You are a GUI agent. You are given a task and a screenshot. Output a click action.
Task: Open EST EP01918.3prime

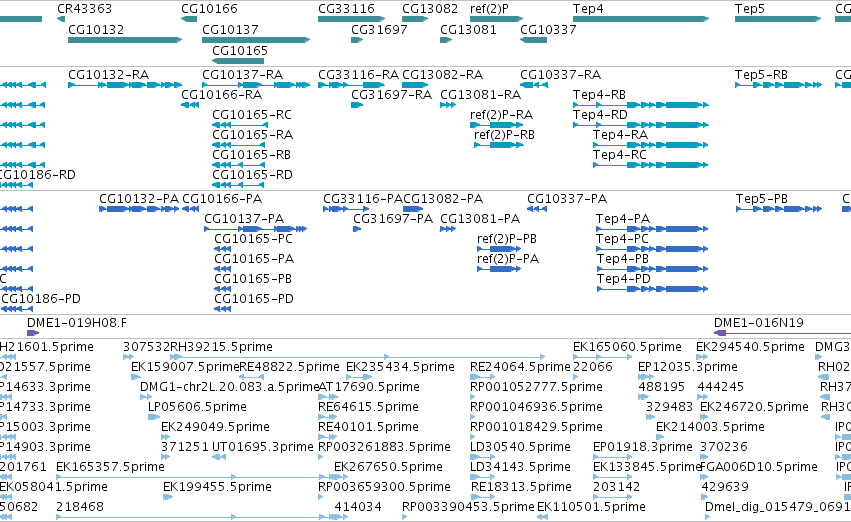[x=643, y=447]
